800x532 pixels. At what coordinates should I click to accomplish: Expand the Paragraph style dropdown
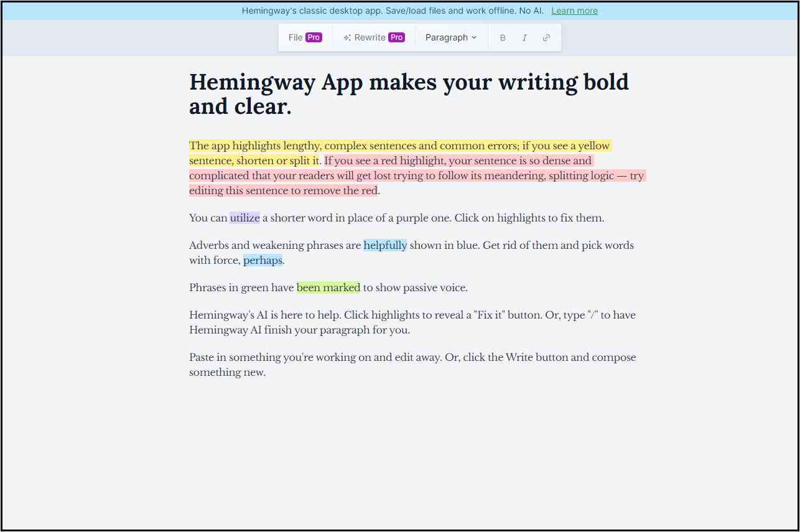[x=451, y=37]
